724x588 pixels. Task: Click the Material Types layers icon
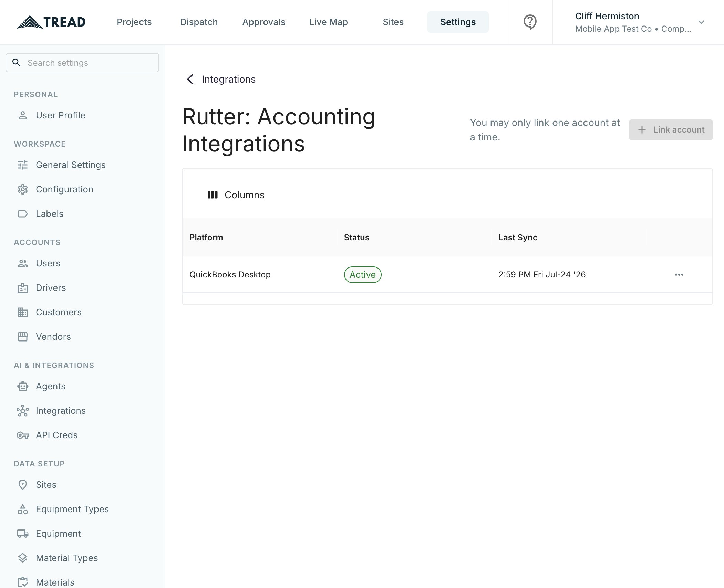pyautogui.click(x=23, y=558)
